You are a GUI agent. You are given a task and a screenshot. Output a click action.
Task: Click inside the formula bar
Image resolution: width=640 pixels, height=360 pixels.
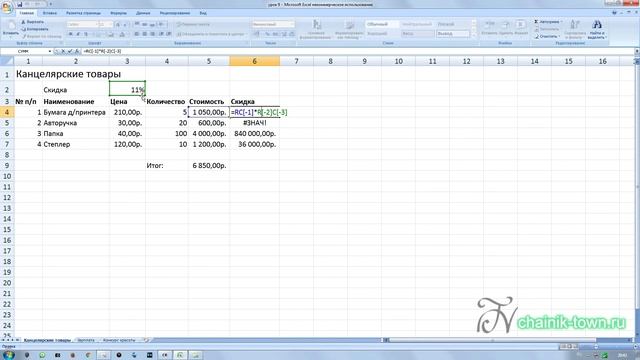point(357,51)
